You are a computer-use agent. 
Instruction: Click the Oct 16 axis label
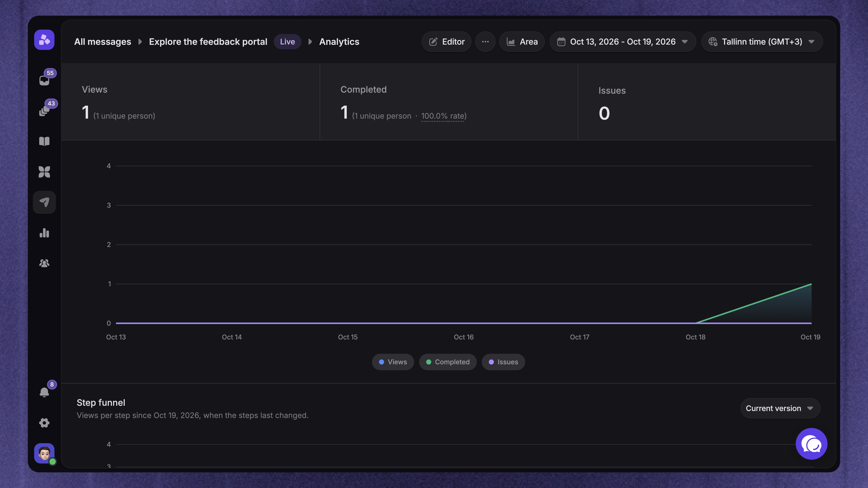point(464,337)
